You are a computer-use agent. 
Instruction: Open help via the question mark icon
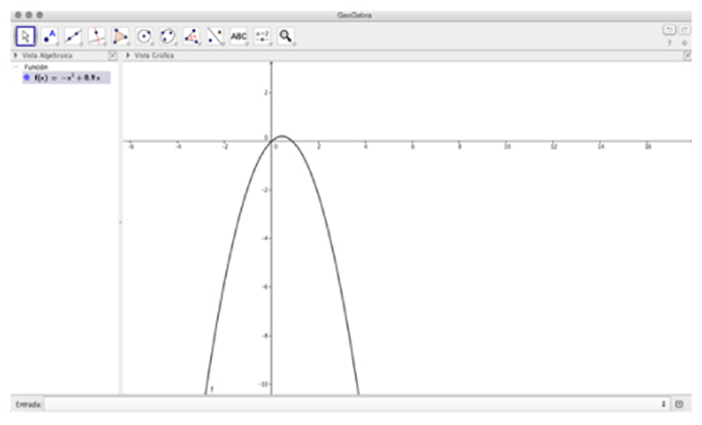(x=670, y=43)
